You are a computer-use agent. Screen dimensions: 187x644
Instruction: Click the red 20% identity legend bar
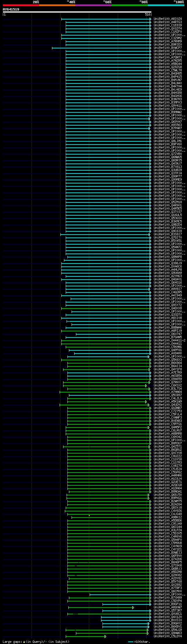tap(21, 5)
